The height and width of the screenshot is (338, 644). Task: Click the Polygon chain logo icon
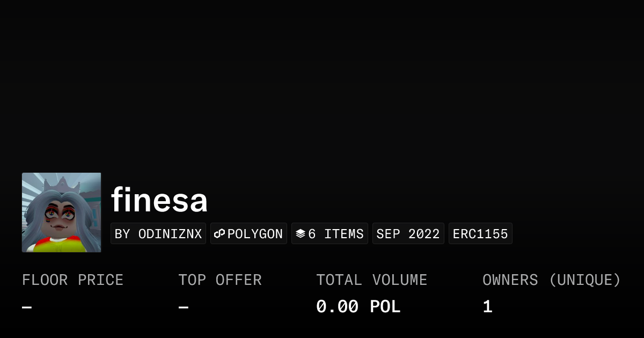pyautogui.click(x=219, y=234)
